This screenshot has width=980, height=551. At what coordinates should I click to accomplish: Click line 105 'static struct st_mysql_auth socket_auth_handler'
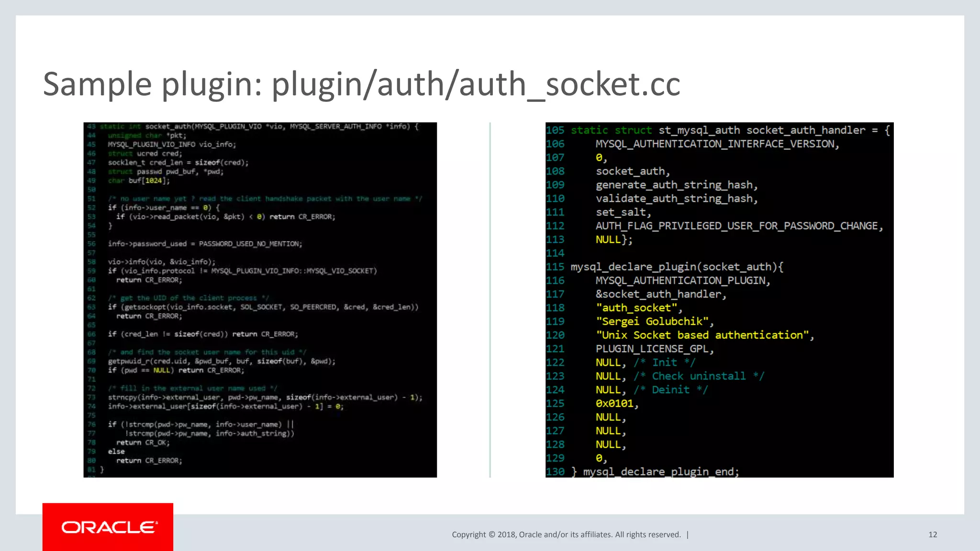point(718,130)
